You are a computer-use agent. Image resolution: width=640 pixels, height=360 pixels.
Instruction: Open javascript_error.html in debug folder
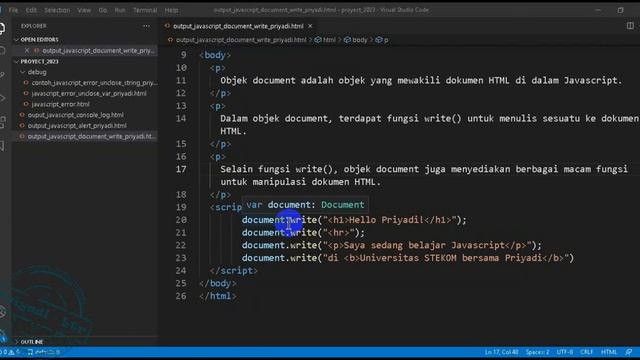click(x=60, y=104)
